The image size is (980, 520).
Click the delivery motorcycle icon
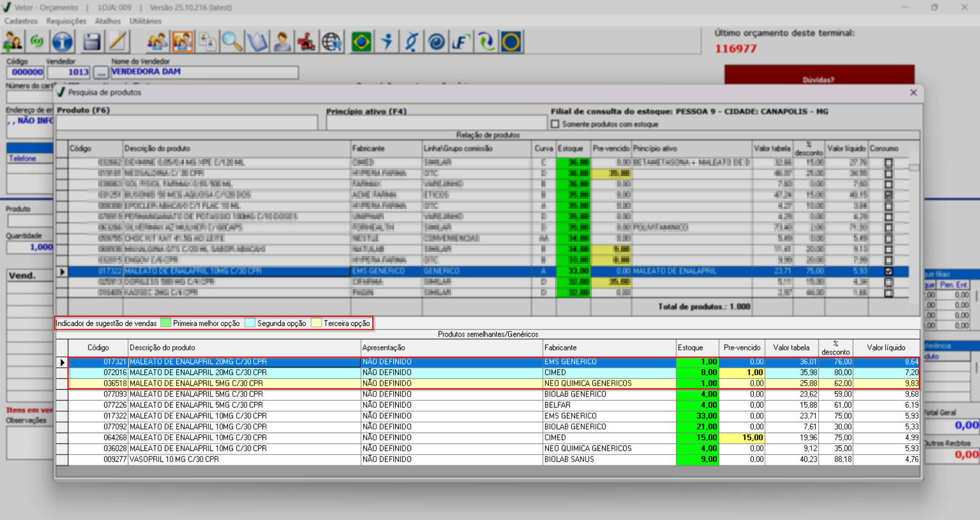tap(306, 42)
